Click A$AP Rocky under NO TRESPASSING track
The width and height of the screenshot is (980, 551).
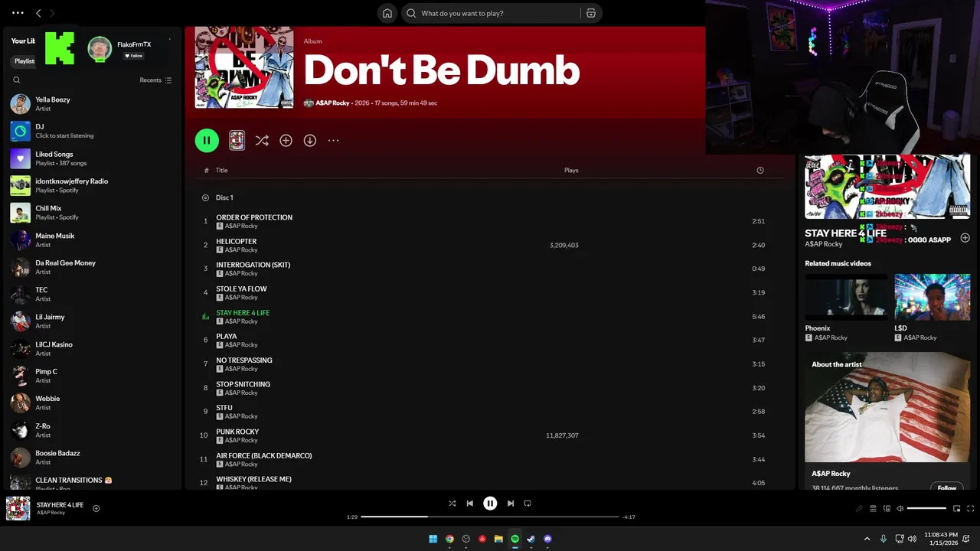[241, 369]
